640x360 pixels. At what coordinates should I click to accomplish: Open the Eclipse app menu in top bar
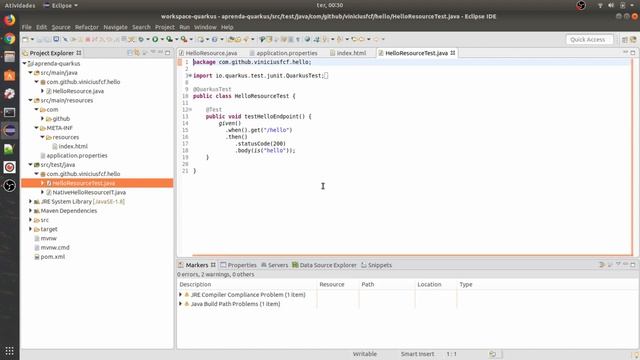[x=60, y=5]
